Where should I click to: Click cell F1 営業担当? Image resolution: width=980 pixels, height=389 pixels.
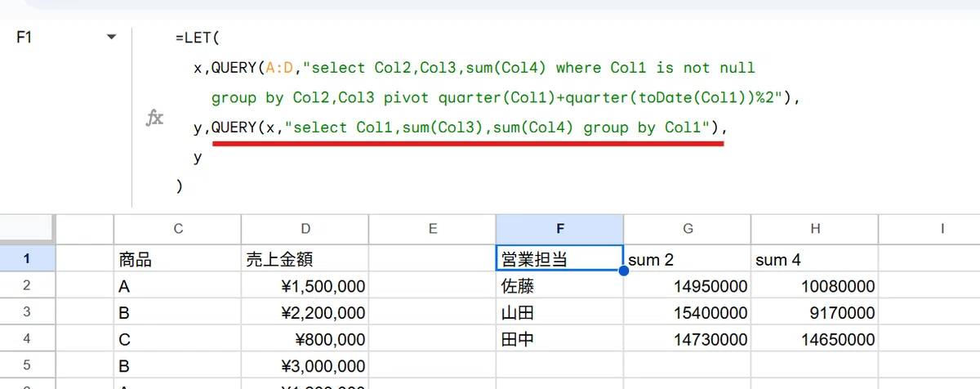tap(559, 260)
